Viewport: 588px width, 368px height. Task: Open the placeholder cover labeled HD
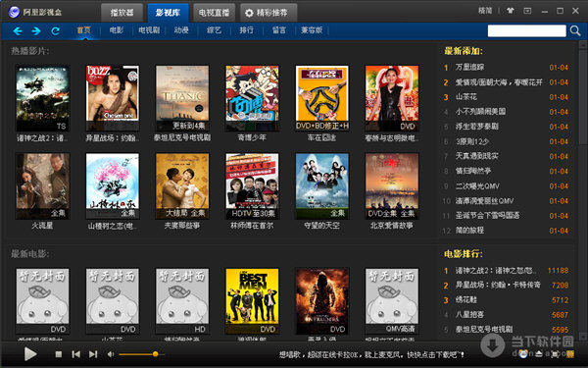tap(182, 301)
